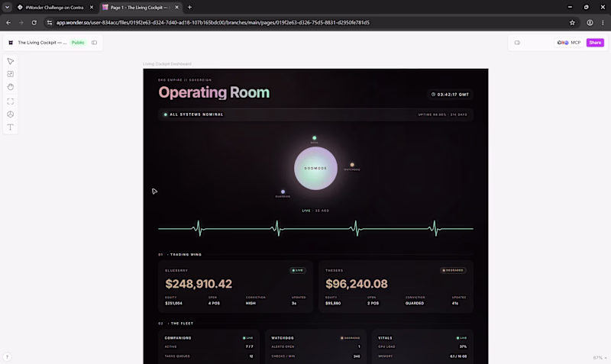
Task: Select the WATCHDOG card title
Action: [283, 338]
